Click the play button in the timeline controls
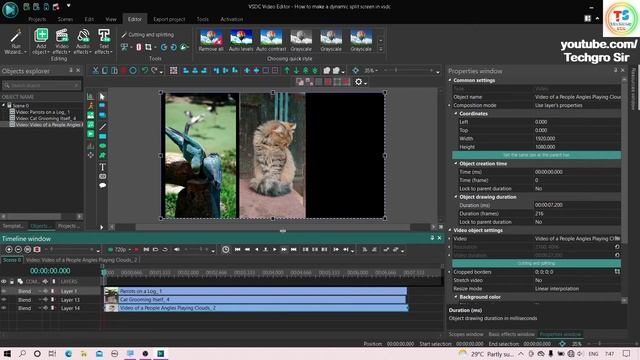Screen dimensions: 640x360 (274, 249)
